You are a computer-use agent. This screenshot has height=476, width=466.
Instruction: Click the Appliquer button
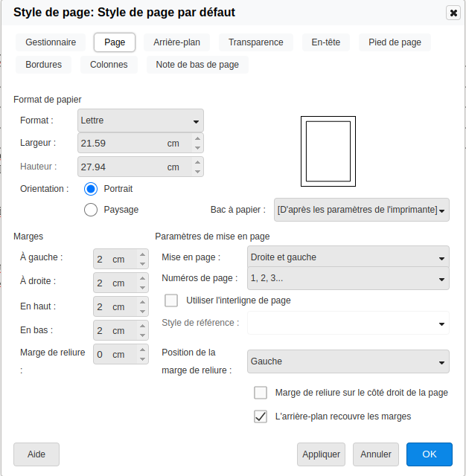(x=321, y=454)
